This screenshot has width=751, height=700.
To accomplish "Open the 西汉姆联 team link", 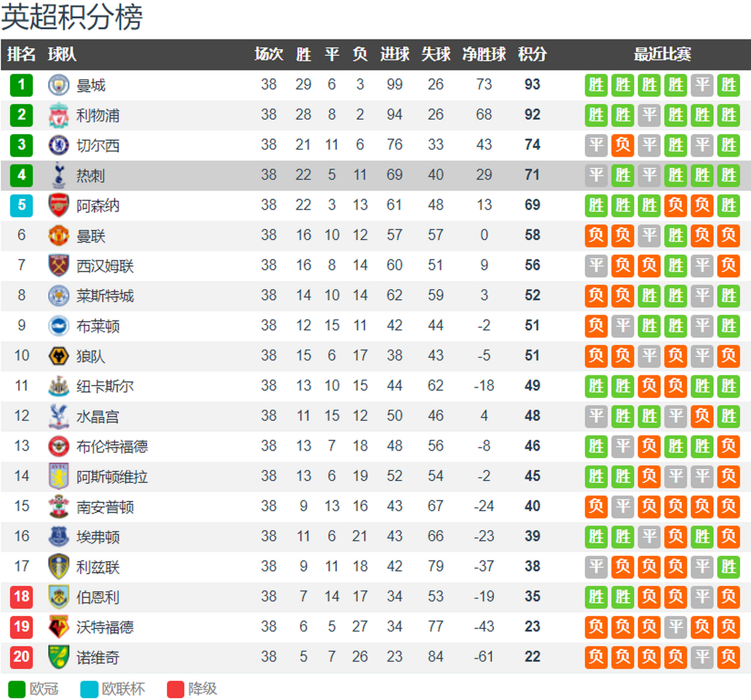I will [105, 266].
